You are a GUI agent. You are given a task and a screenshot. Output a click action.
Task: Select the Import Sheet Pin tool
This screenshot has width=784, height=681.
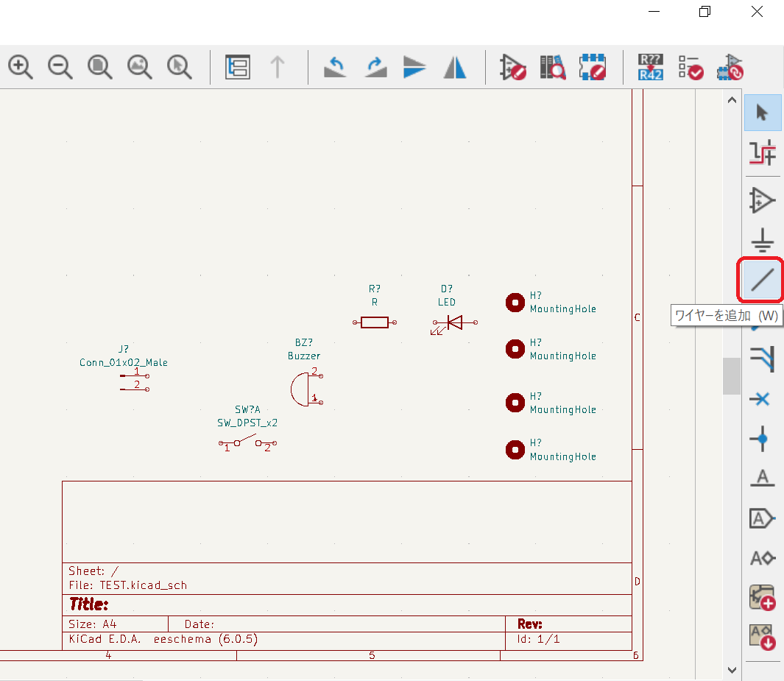[763, 637]
